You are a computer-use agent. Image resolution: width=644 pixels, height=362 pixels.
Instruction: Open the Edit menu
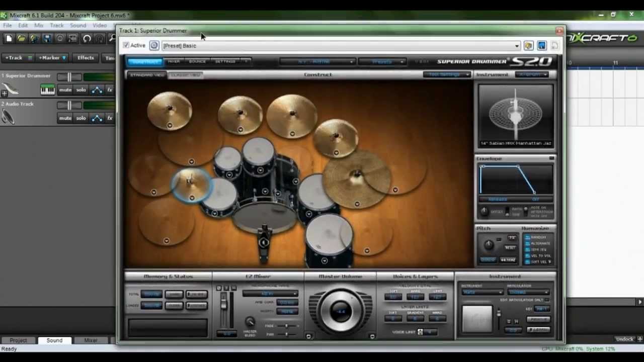pyautogui.click(x=23, y=25)
